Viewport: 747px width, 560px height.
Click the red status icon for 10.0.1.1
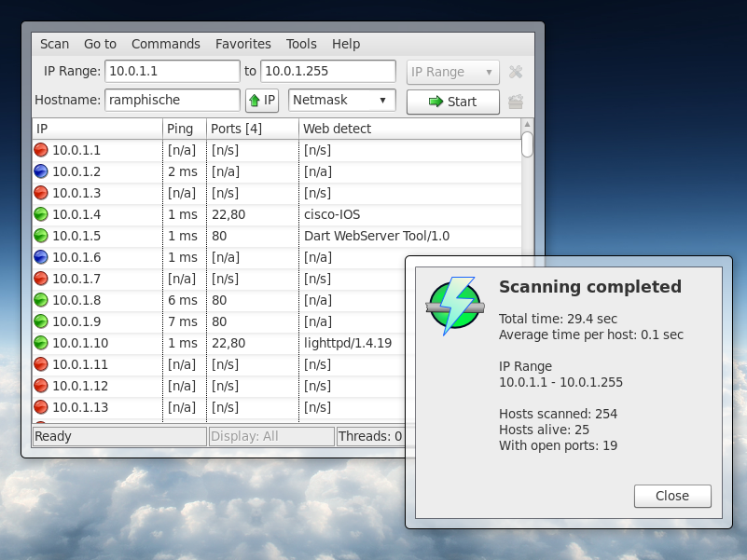(x=41, y=150)
